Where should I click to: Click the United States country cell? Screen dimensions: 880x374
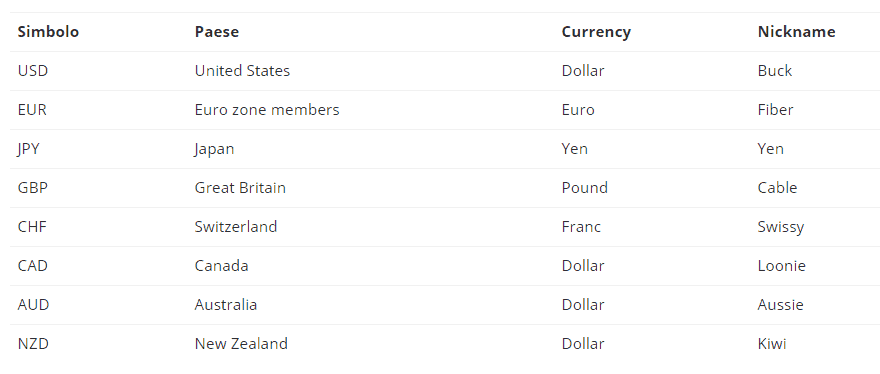242,71
